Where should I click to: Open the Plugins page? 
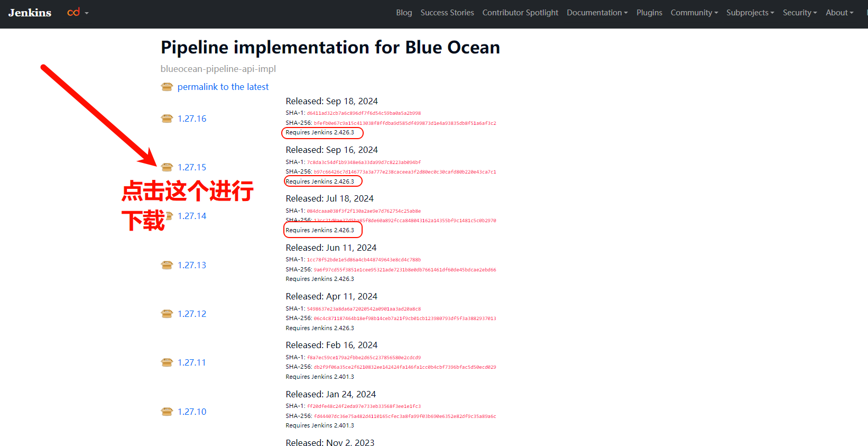coord(649,13)
